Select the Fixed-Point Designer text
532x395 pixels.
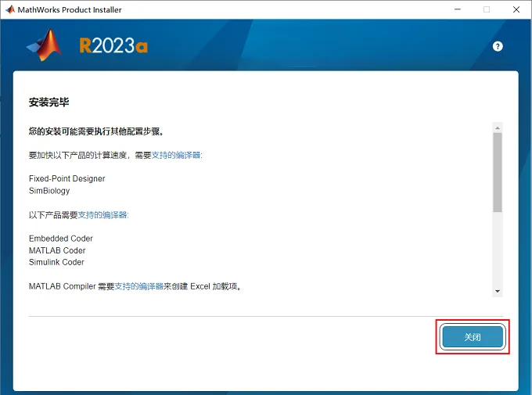[x=67, y=178]
